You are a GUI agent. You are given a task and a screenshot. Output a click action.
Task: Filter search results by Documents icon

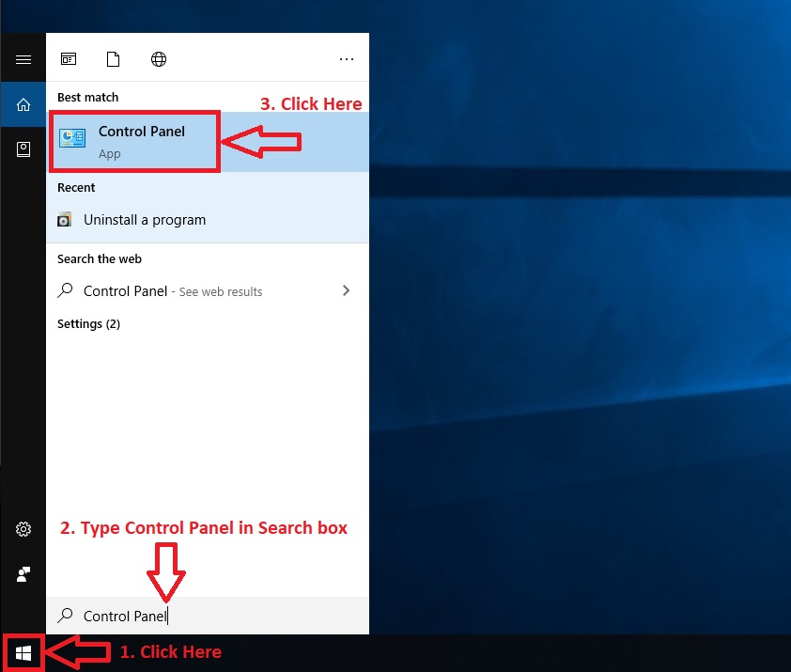pos(113,59)
